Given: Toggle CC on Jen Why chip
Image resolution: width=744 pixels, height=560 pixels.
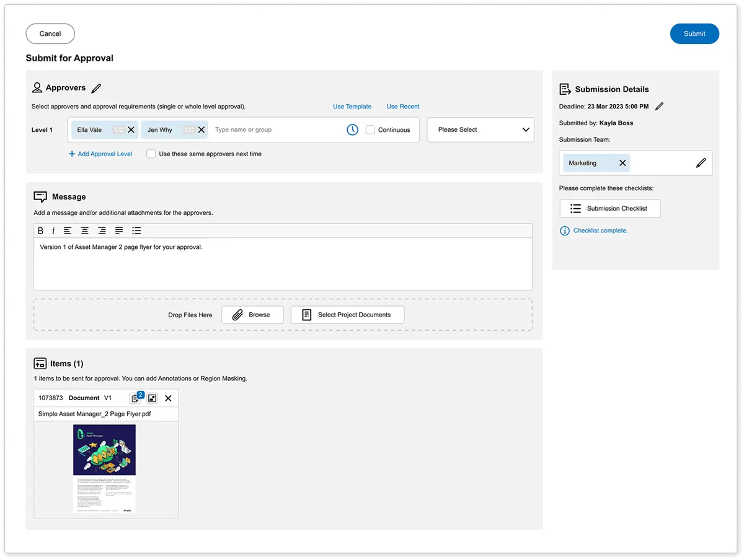Looking at the screenshot, I should point(189,130).
